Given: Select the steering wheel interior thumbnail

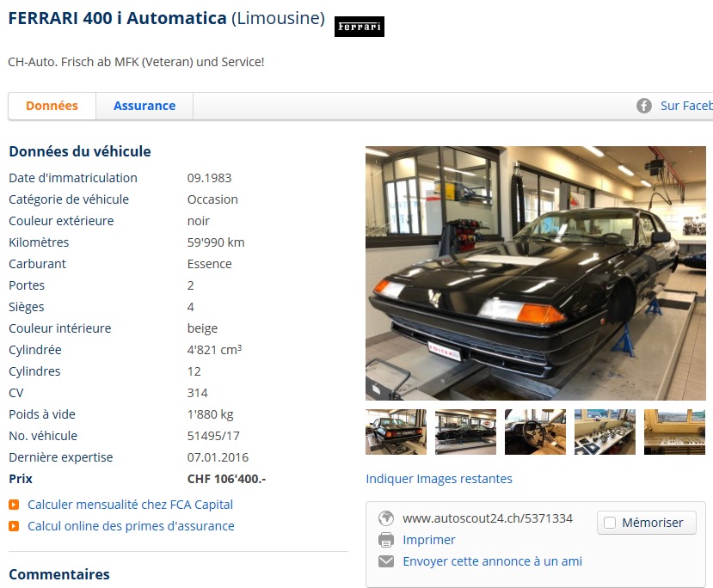Looking at the screenshot, I should (x=535, y=432).
